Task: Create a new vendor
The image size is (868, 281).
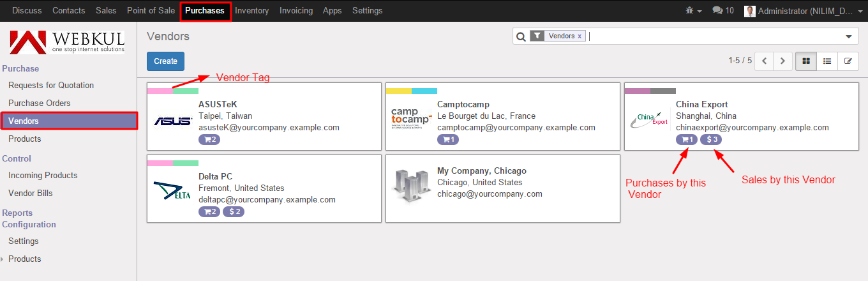Action: coord(165,61)
